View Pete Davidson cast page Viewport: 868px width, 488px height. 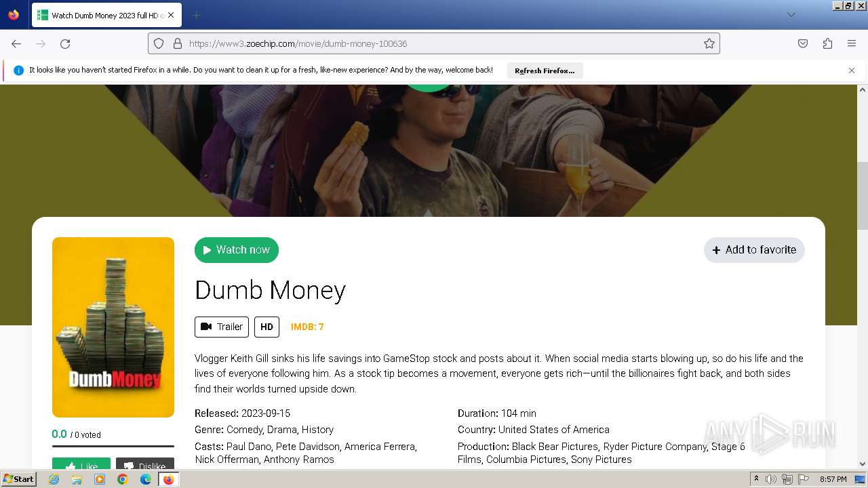(x=308, y=447)
